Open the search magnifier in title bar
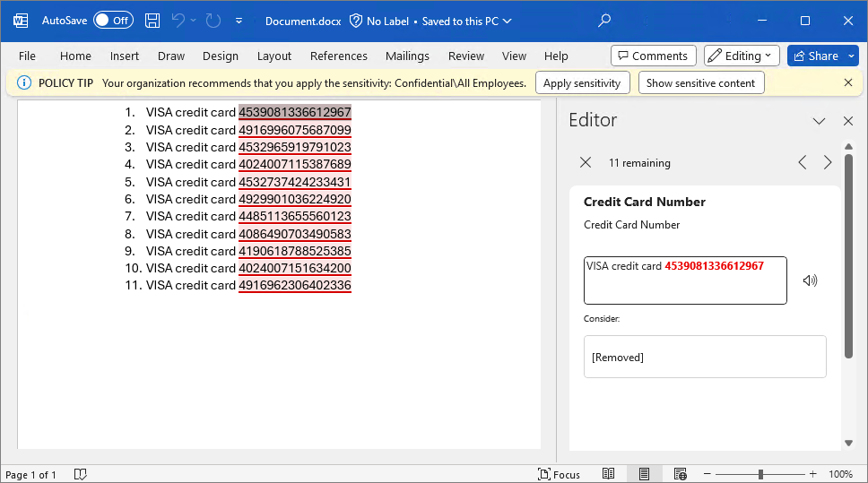The height and width of the screenshot is (483, 868). [x=604, y=21]
